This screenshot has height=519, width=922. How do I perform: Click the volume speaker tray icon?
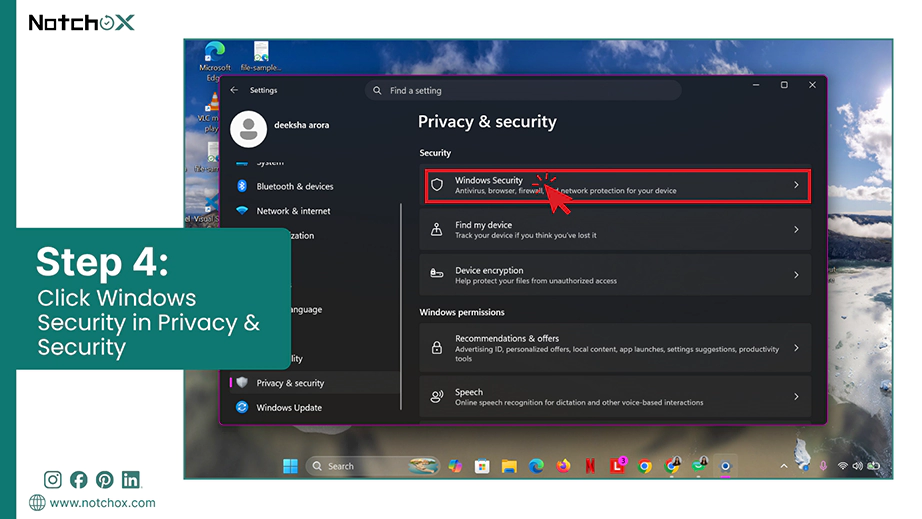pyautogui.click(x=858, y=466)
